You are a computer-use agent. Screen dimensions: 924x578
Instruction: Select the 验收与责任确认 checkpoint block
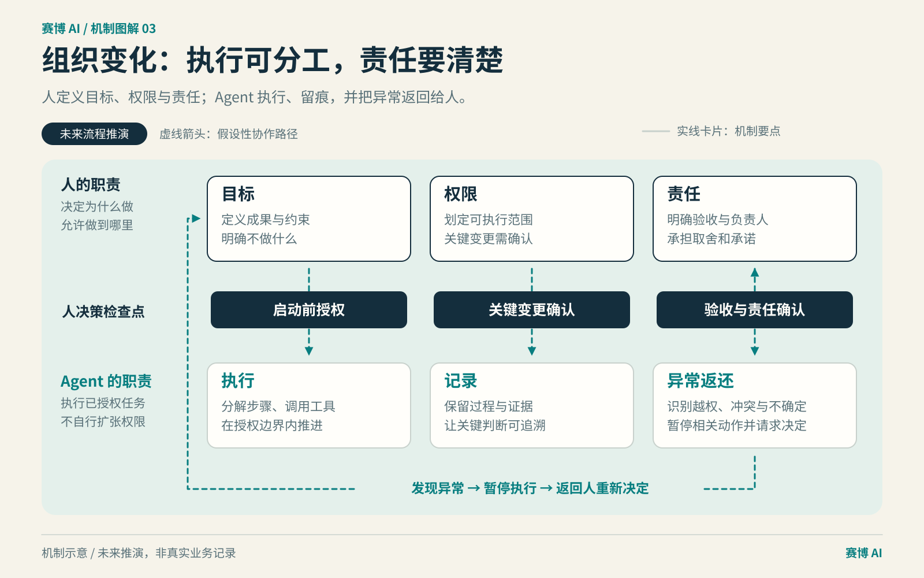[x=755, y=310]
